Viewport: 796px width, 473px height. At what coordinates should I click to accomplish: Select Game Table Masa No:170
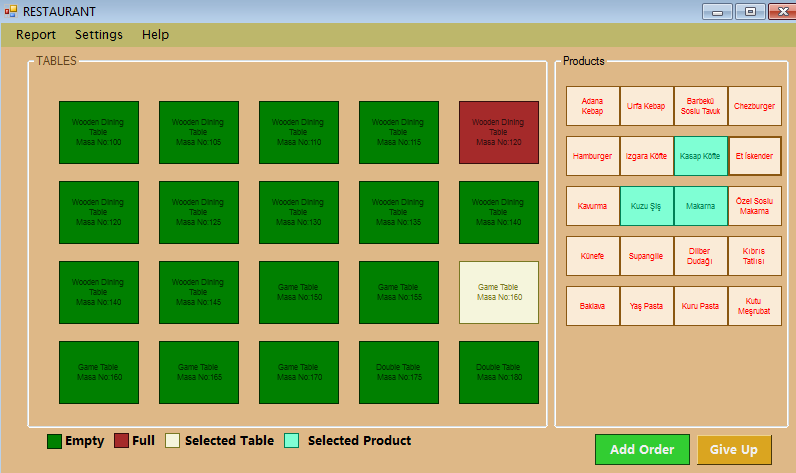[299, 373]
